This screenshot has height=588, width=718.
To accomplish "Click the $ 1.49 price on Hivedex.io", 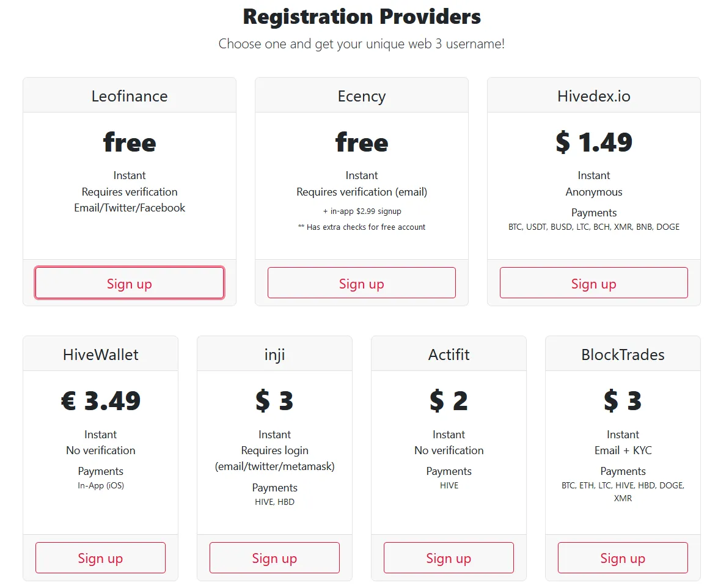I will (593, 143).
